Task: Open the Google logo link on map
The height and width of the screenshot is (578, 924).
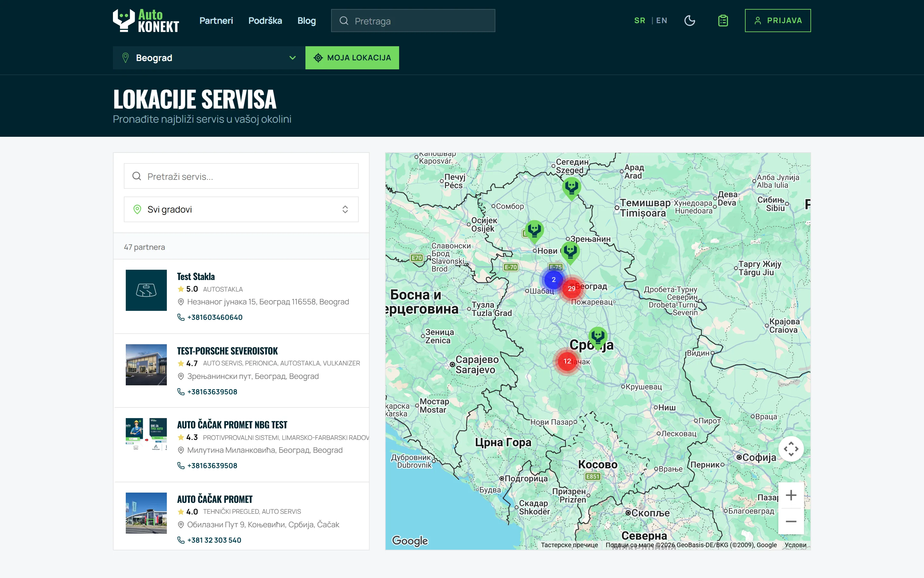Action: click(x=410, y=540)
